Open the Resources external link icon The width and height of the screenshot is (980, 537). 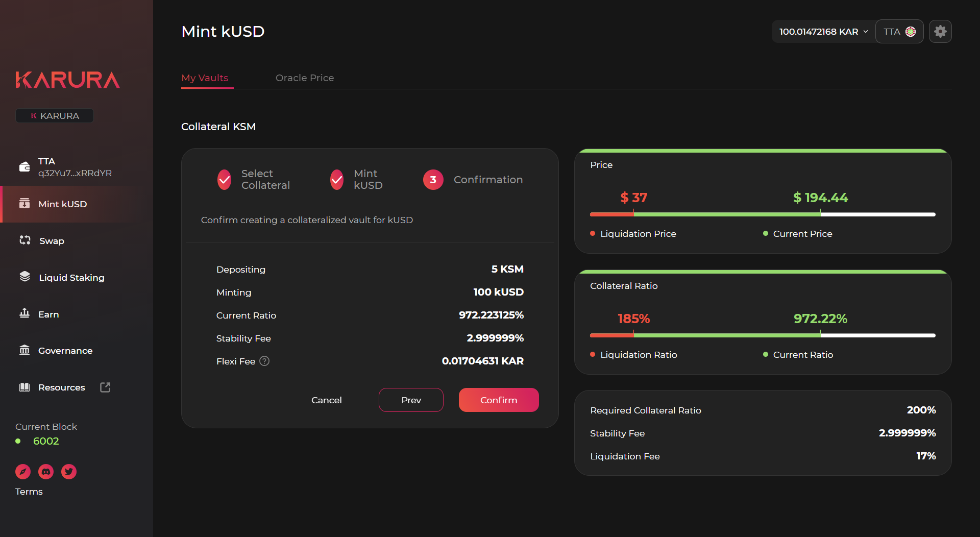(105, 387)
